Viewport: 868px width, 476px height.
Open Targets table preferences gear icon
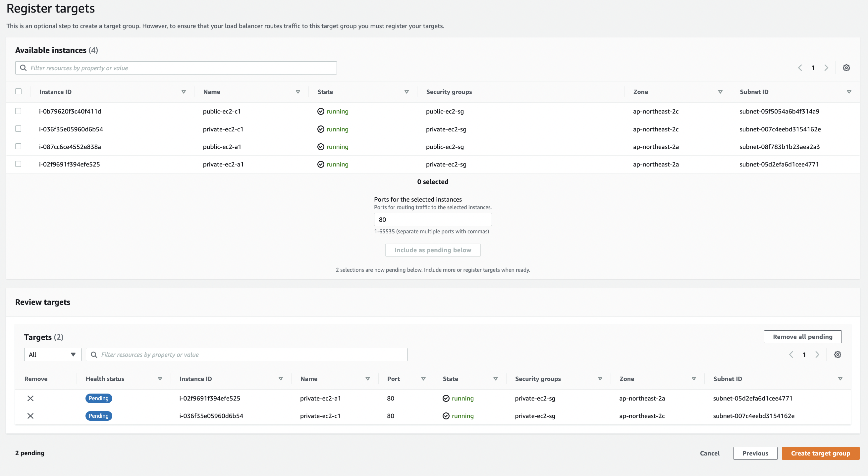[837, 355]
